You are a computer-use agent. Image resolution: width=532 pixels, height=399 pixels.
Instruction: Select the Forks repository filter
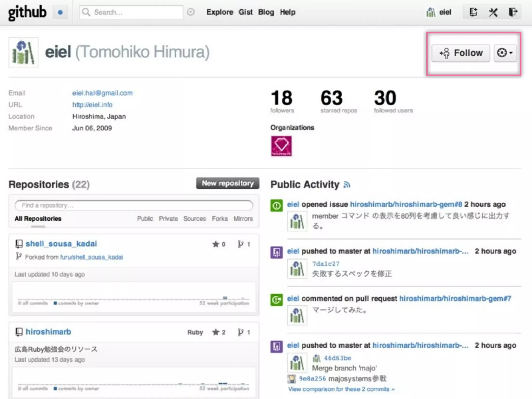point(220,219)
